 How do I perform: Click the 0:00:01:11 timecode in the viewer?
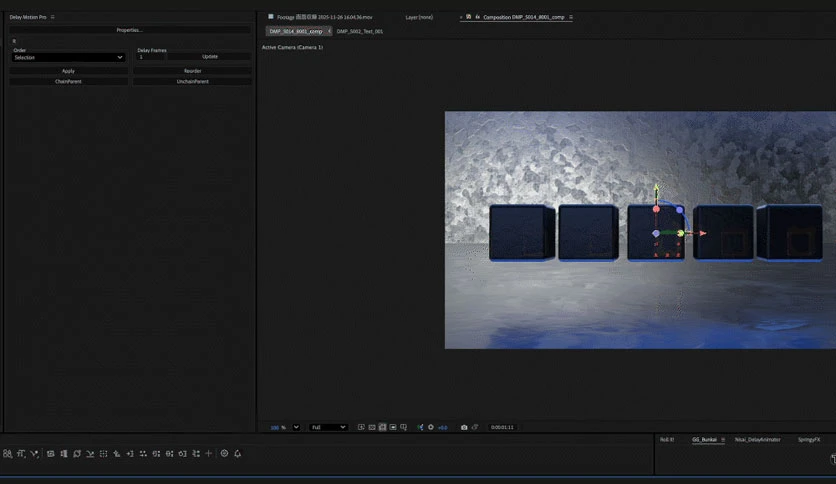(x=502, y=427)
